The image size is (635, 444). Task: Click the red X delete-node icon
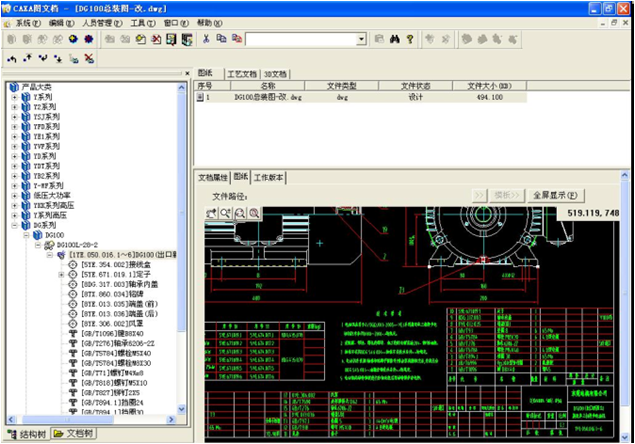(89, 59)
